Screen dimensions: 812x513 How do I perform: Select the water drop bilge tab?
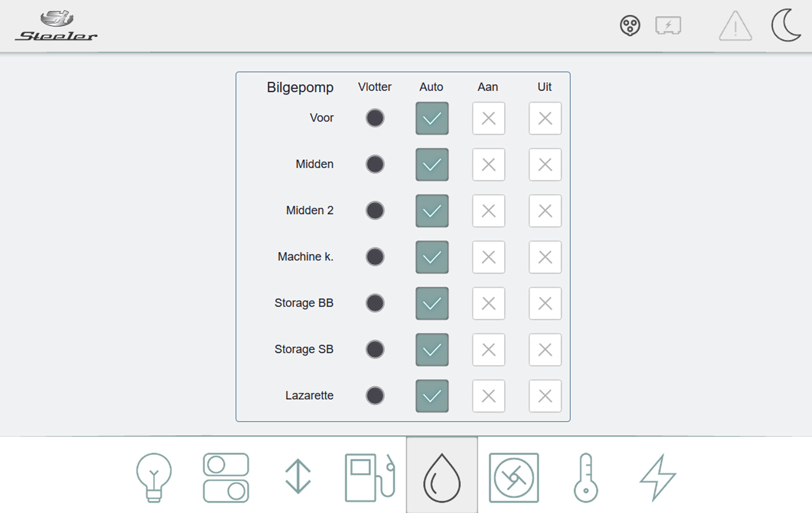pyautogui.click(x=442, y=477)
